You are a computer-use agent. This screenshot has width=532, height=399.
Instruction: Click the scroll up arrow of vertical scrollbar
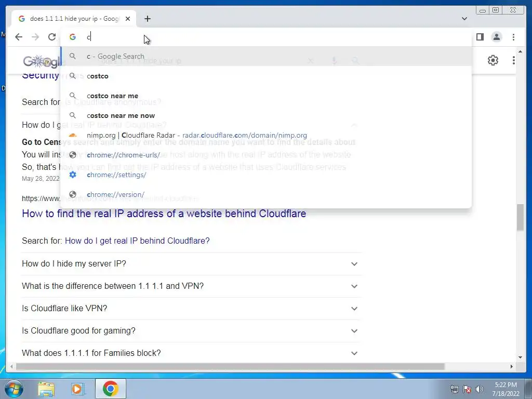click(x=520, y=51)
